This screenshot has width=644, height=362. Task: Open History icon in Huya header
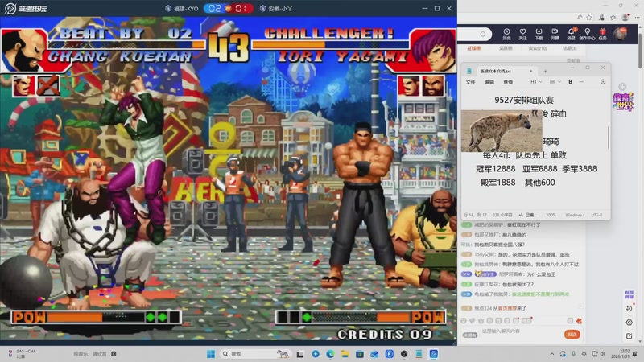506,34
